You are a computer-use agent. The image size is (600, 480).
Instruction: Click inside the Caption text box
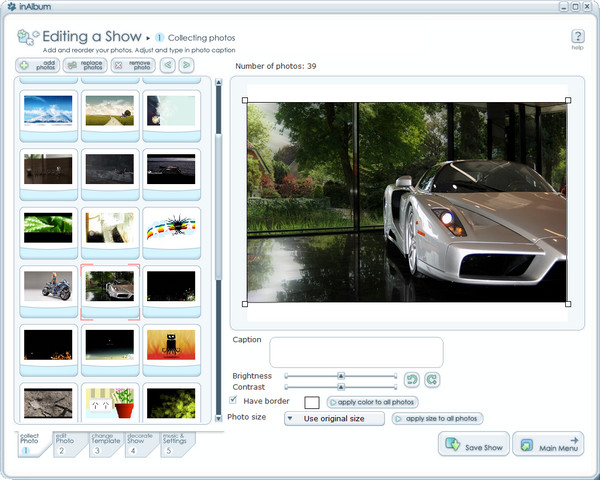point(355,352)
